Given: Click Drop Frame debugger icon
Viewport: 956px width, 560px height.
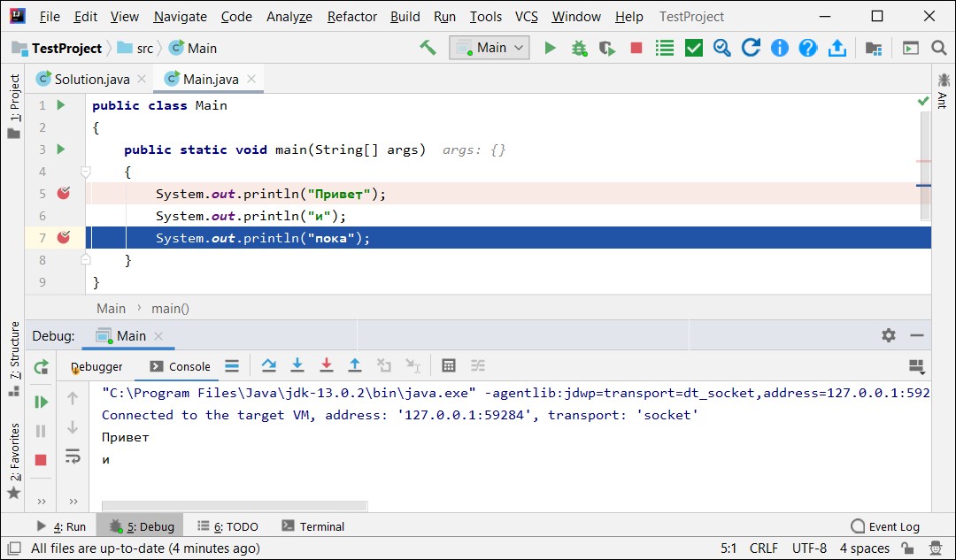Looking at the screenshot, I should tap(383, 365).
